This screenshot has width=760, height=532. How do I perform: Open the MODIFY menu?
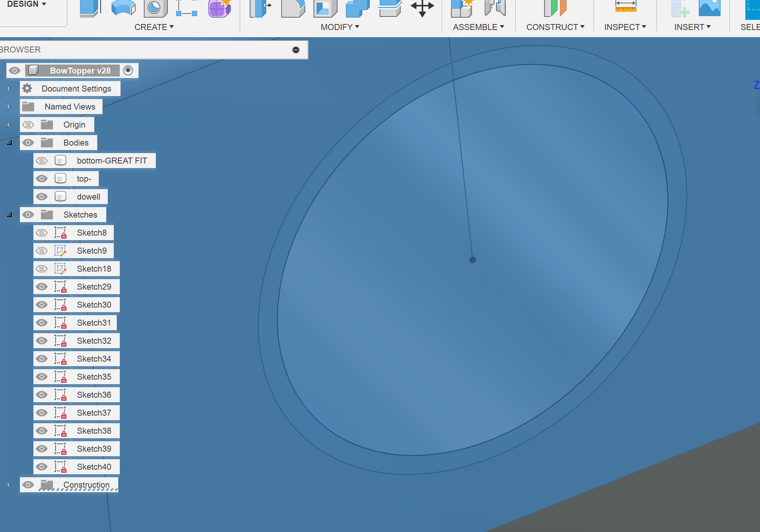point(339,27)
